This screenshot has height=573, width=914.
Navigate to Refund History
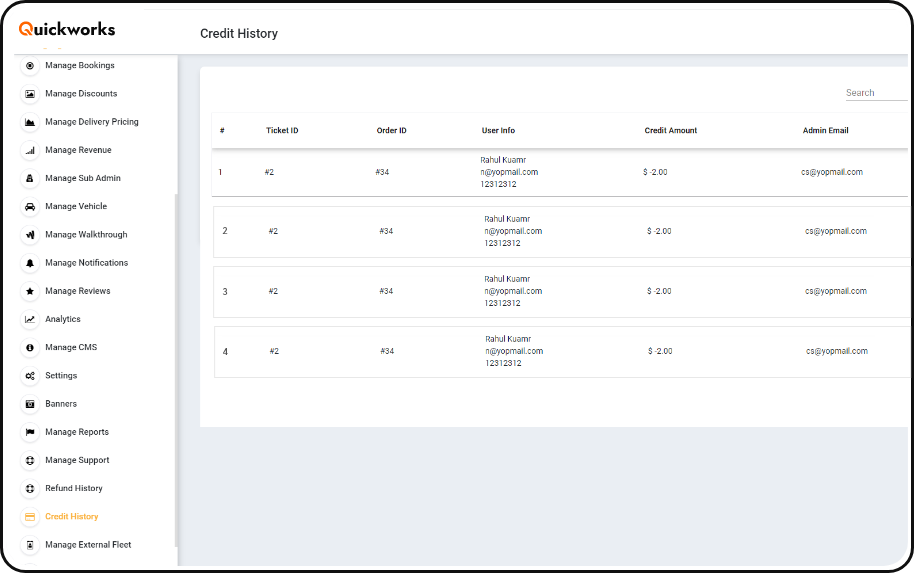tap(74, 488)
